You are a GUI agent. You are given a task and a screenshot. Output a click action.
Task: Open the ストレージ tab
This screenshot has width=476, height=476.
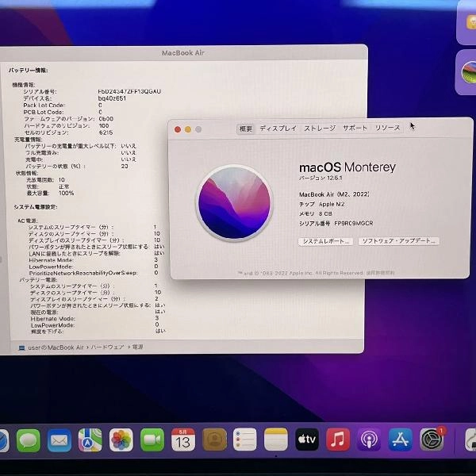(320, 129)
